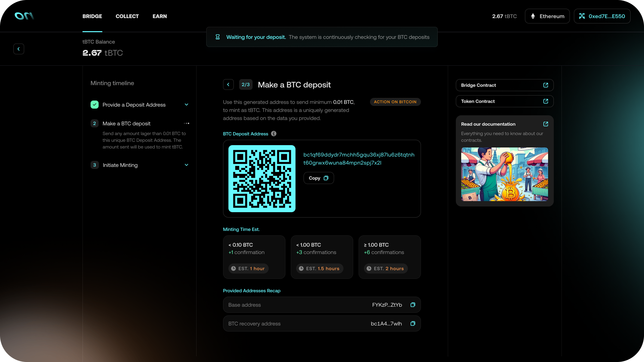Click the deposit QR code

(262, 179)
